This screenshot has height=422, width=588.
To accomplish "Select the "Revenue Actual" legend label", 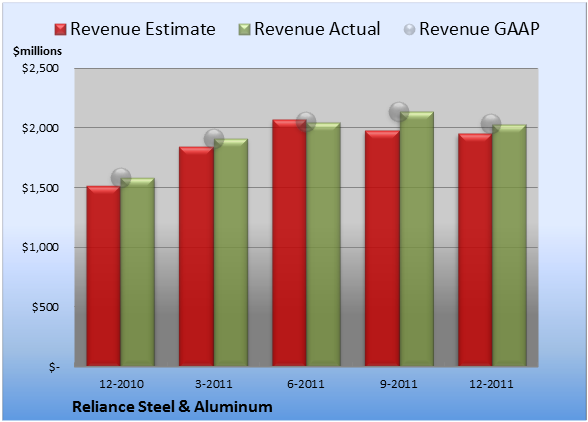I will [x=317, y=29].
